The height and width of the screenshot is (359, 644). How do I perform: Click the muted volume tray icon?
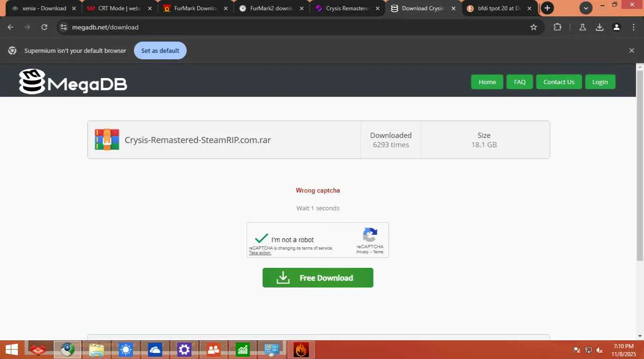pos(600,350)
